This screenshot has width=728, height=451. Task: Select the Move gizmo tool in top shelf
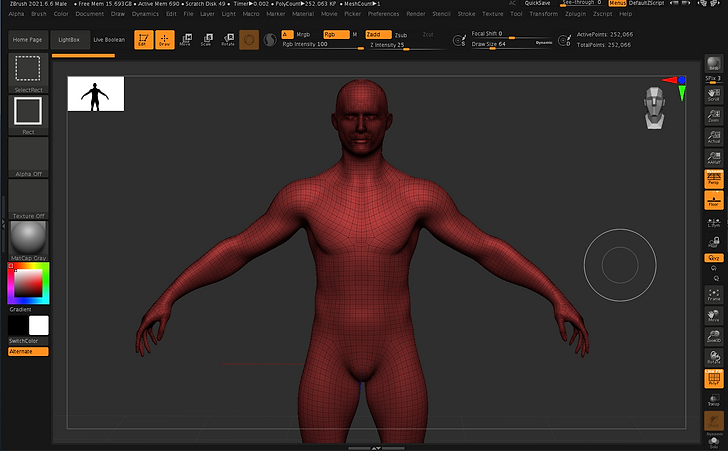point(186,39)
